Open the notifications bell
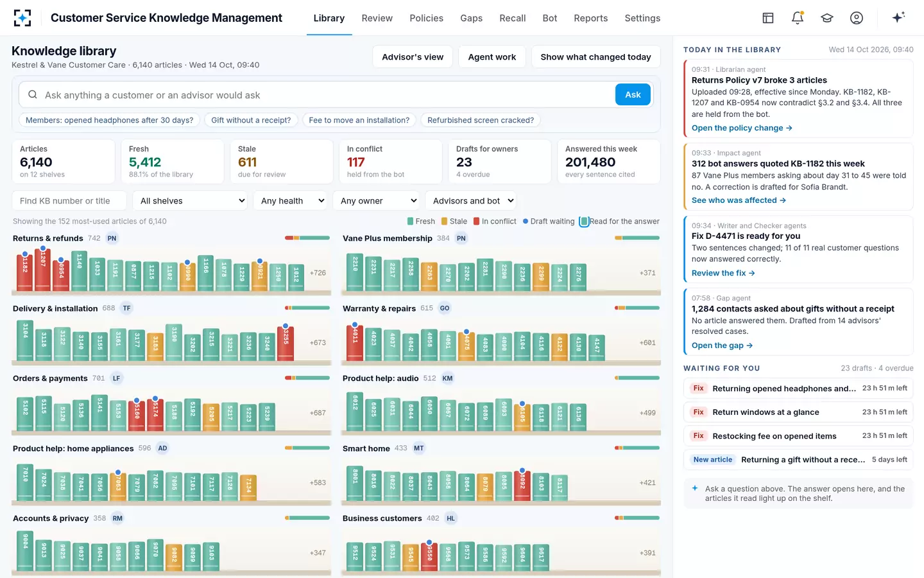924x578 pixels. click(798, 18)
